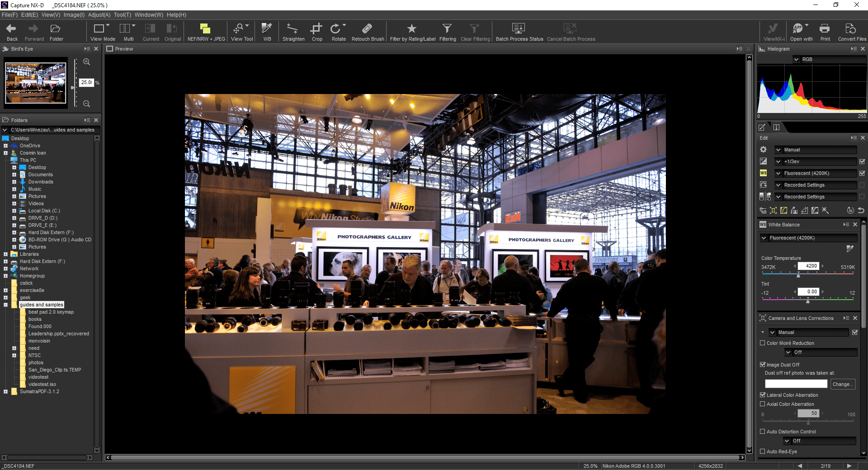Open Filter by Rating/Label star icon
Viewport: 868px width, 470px height.
click(x=412, y=29)
